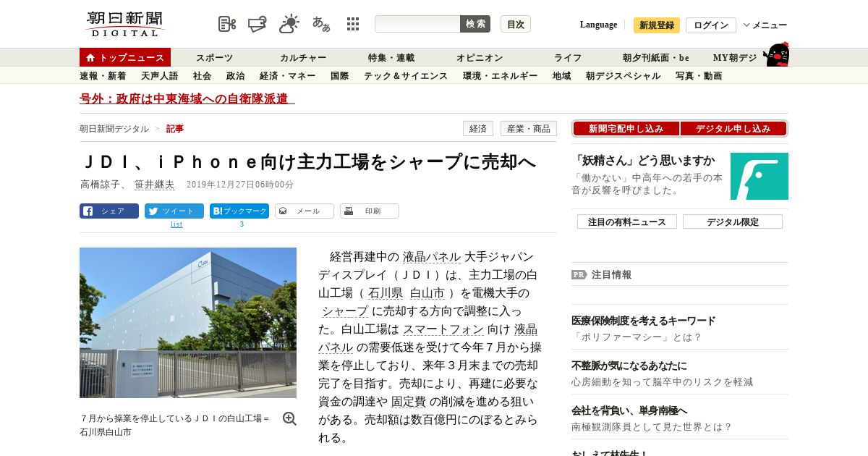Viewport: 868px width, 456px height.
Task: Open 政治 submenu item
Action: [235, 75]
